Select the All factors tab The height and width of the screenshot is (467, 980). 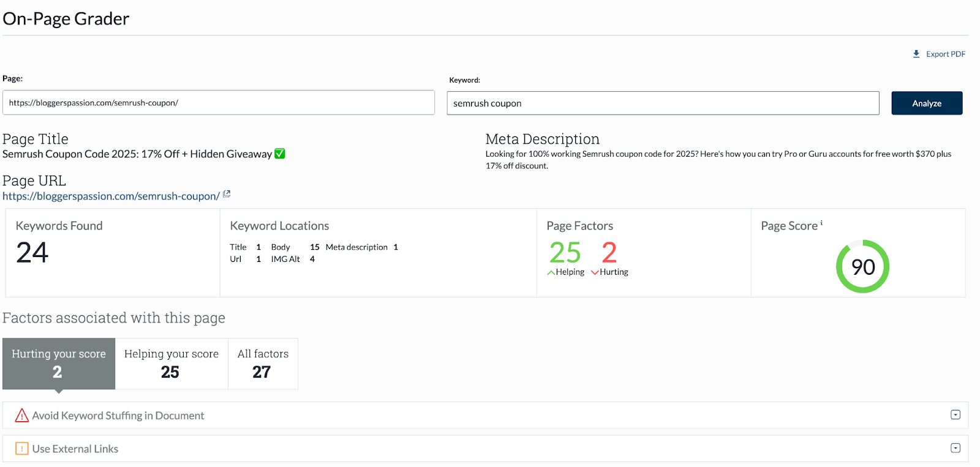tap(263, 364)
